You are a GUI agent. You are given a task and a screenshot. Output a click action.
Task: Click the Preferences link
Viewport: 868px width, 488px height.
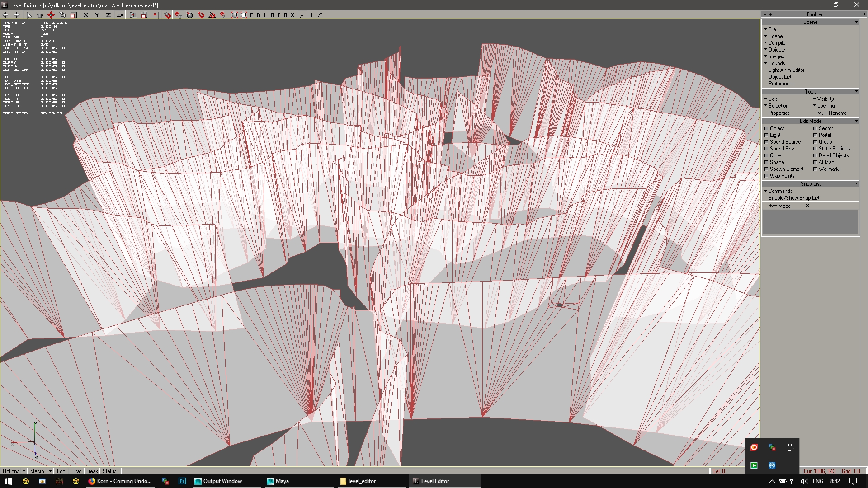tap(781, 84)
